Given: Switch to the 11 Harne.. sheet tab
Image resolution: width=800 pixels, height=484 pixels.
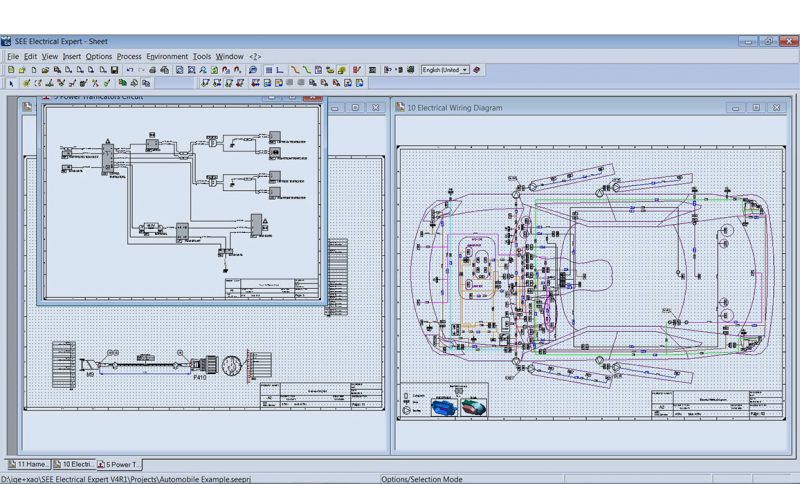Looking at the screenshot, I should [x=29, y=465].
